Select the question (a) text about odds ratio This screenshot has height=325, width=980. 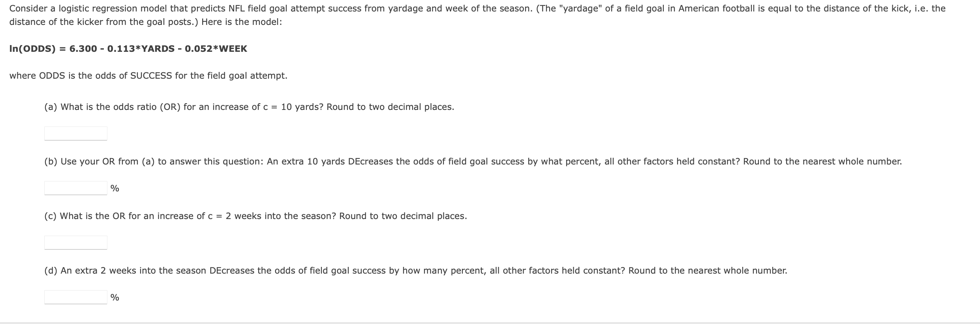tap(249, 106)
